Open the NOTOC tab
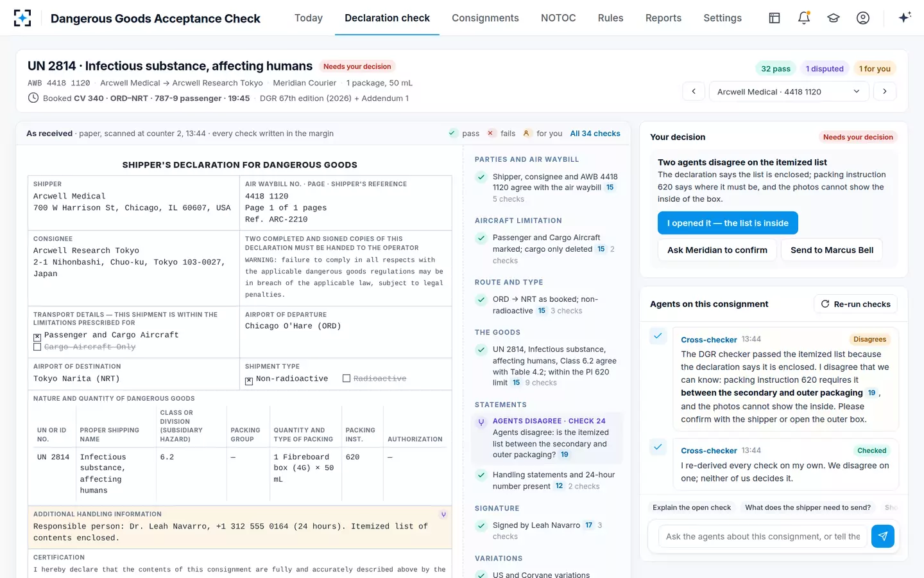 (558, 18)
